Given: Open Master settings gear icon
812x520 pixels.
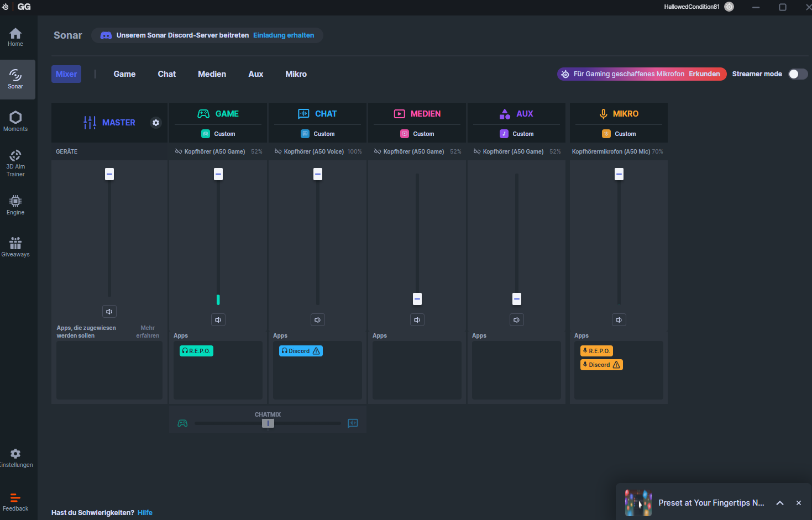Looking at the screenshot, I should (x=156, y=123).
